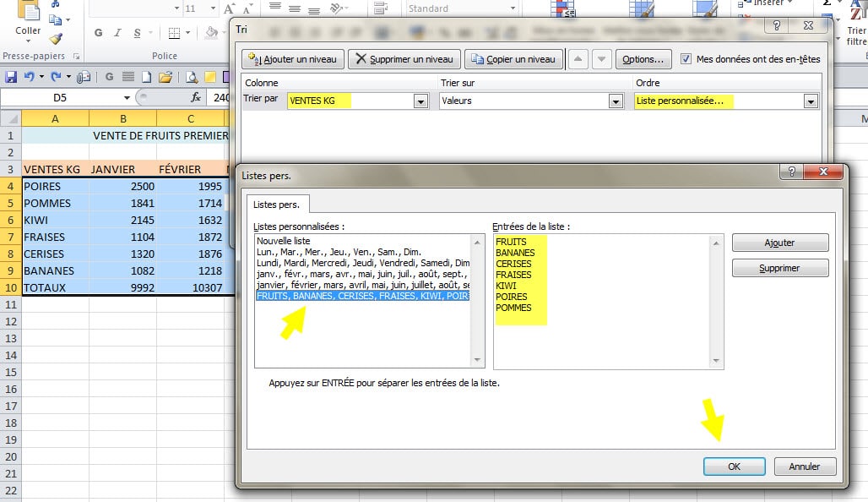The height and width of the screenshot is (502, 868).
Task: Open the 'Trier sur' Valeurs dropdown
Action: coord(616,101)
